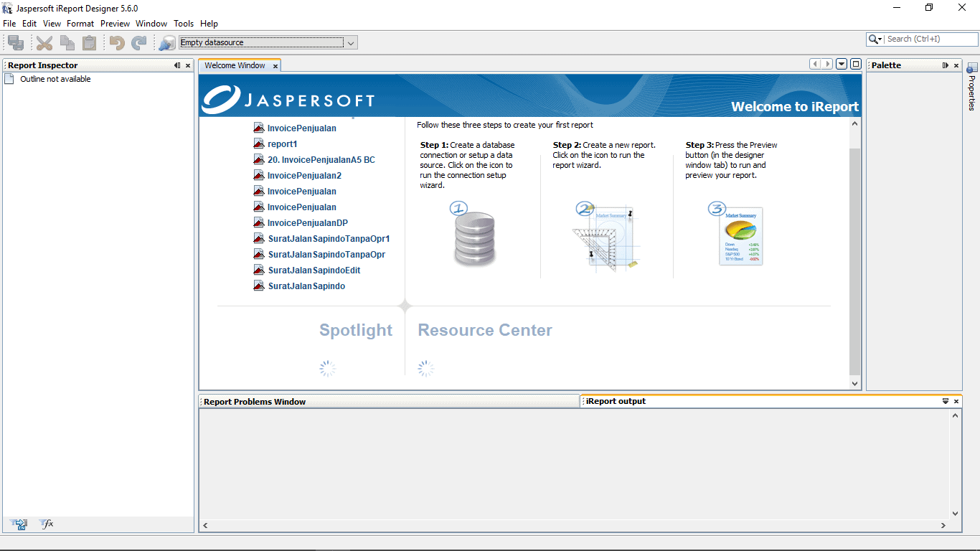Open the Window menu
Image resolution: width=980 pixels, height=551 pixels.
pyautogui.click(x=151, y=24)
